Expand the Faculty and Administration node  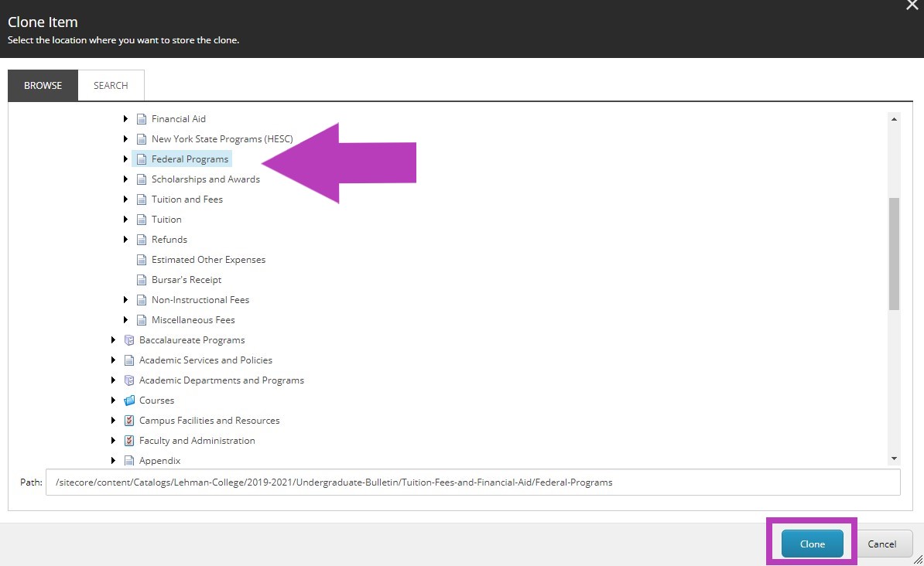pyautogui.click(x=113, y=441)
